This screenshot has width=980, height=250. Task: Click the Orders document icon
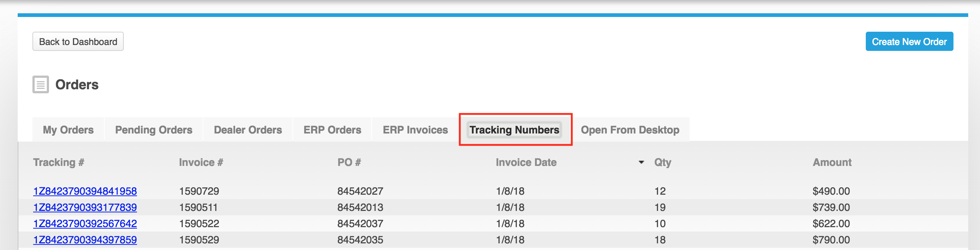[40, 84]
